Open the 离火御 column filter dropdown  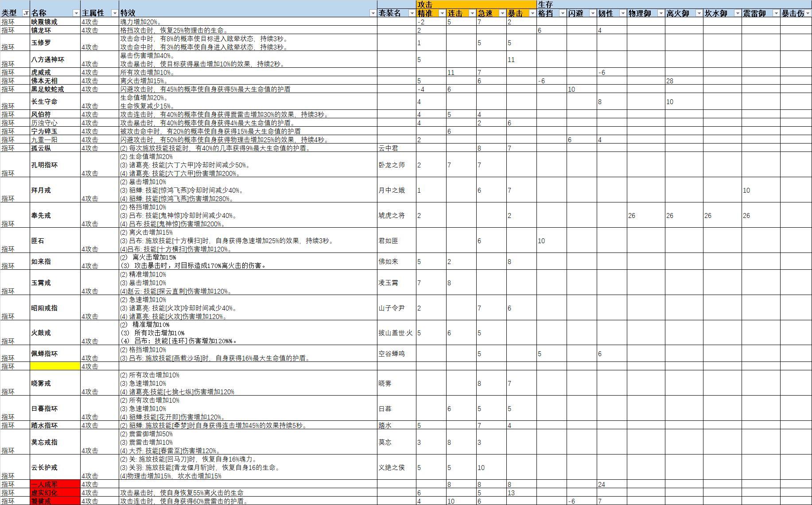click(699, 13)
